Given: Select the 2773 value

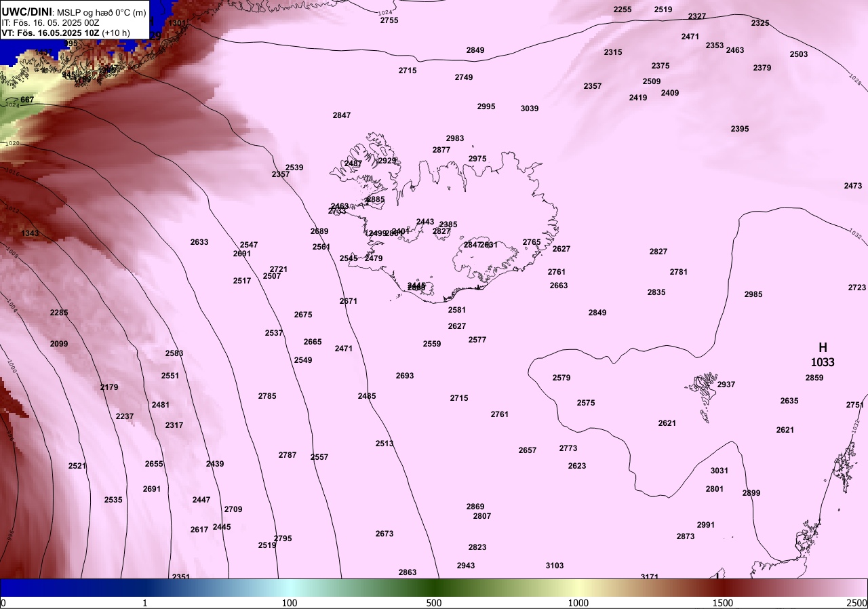Looking at the screenshot, I should tap(568, 448).
